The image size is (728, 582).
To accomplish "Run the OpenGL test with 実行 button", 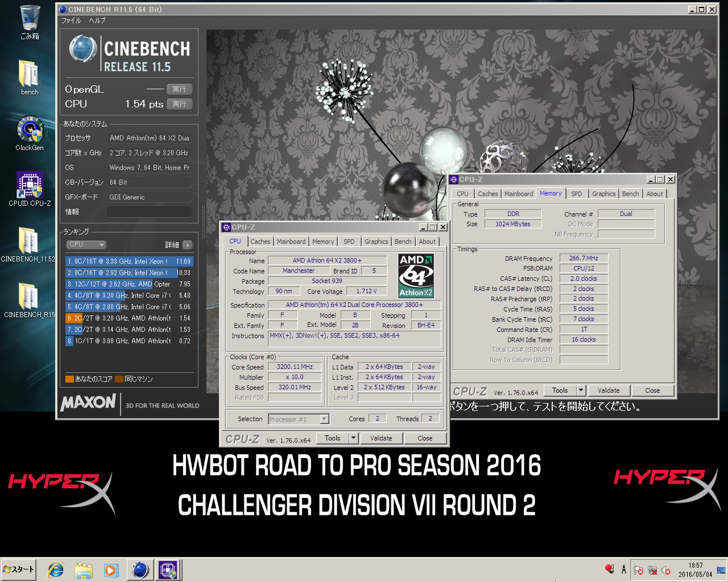I will click(180, 89).
